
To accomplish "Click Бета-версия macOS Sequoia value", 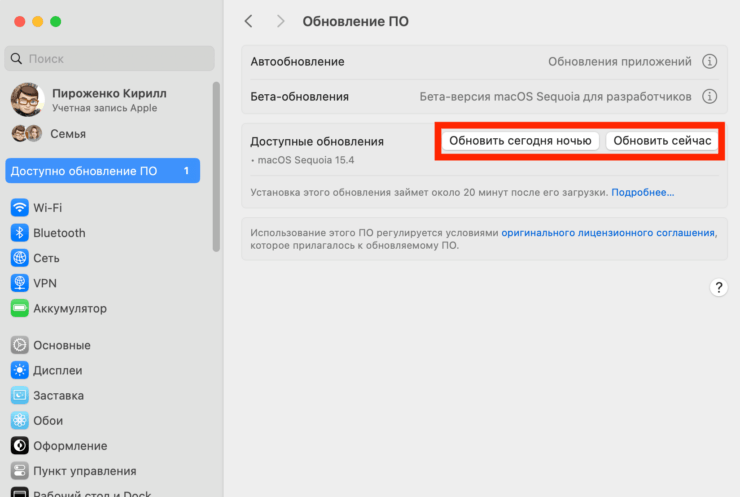I will 555,97.
